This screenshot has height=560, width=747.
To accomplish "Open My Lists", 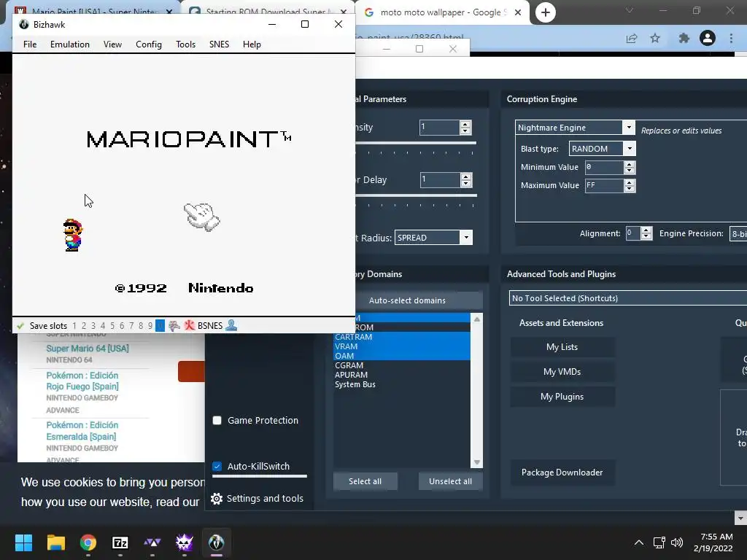I will pos(562,347).
